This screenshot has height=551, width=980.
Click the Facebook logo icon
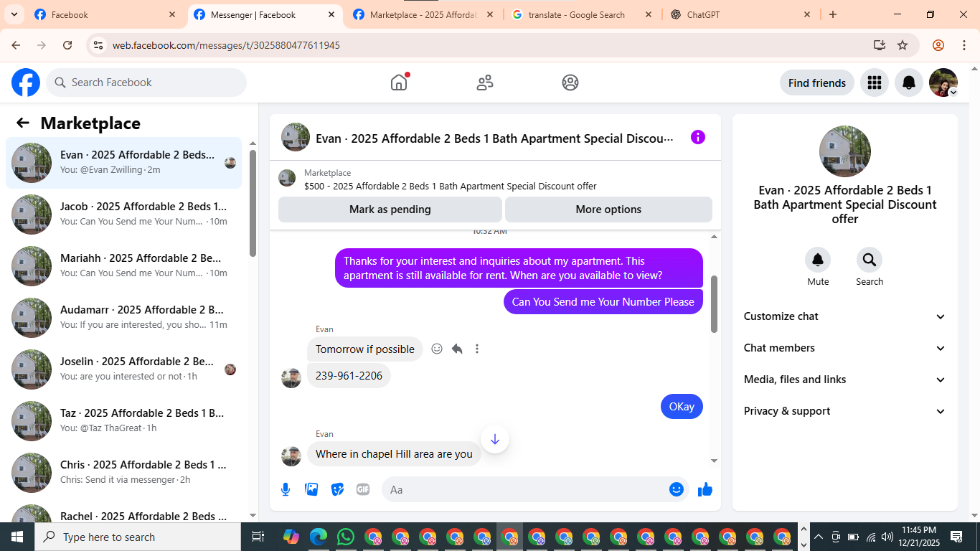pos(26,83)
